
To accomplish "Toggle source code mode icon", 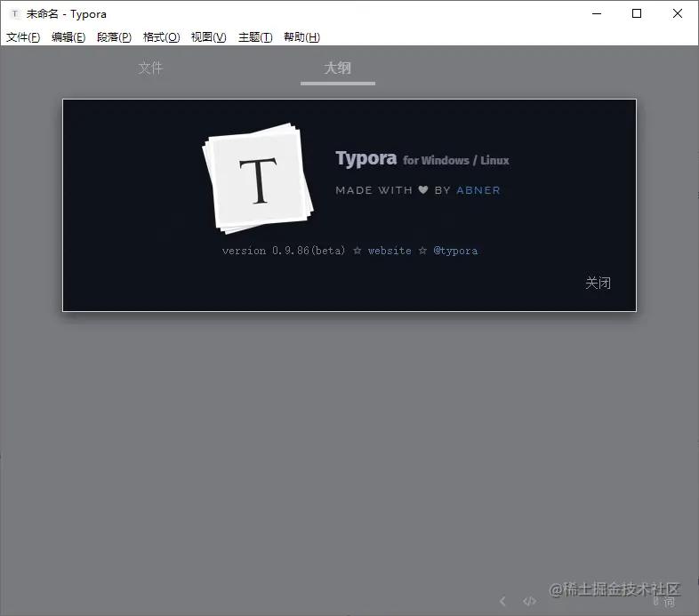I will 530,601.
